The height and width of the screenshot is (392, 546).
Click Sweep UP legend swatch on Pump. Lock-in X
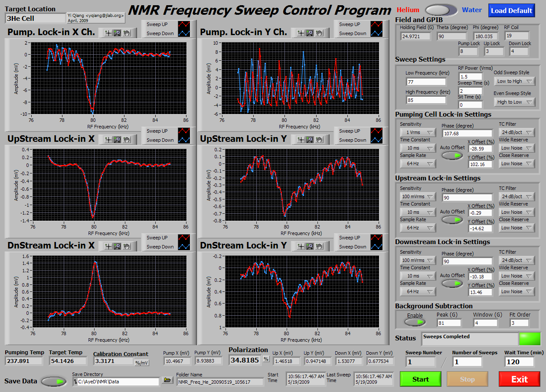coord(184,24)
